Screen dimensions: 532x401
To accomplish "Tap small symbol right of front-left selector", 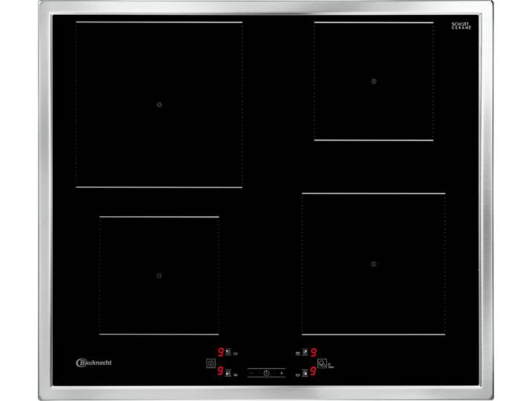I will 236,374.
